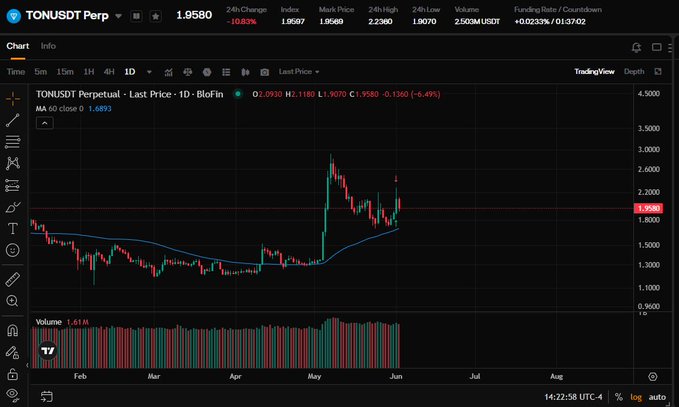Collapse the indicator legend chevron
Screen dimensions: 679x407
(x=45, y=123)
